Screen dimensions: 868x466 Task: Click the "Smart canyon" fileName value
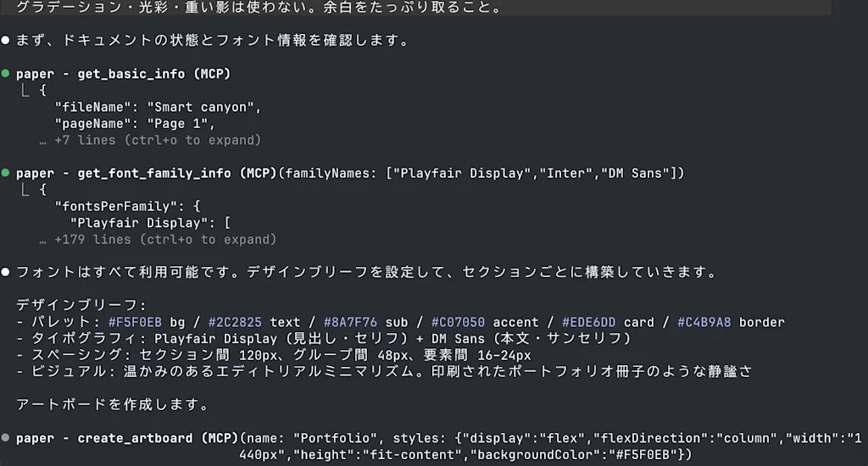click(x=203, y=107)
